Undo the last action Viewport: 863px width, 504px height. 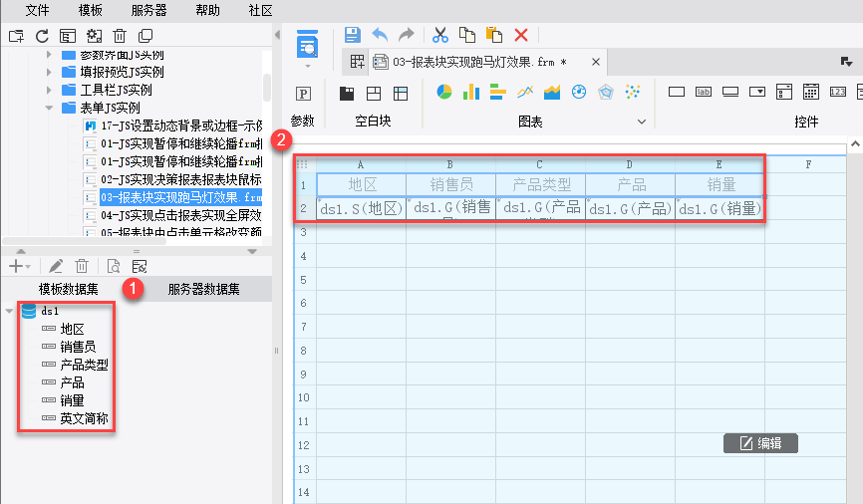click(380, 35)
